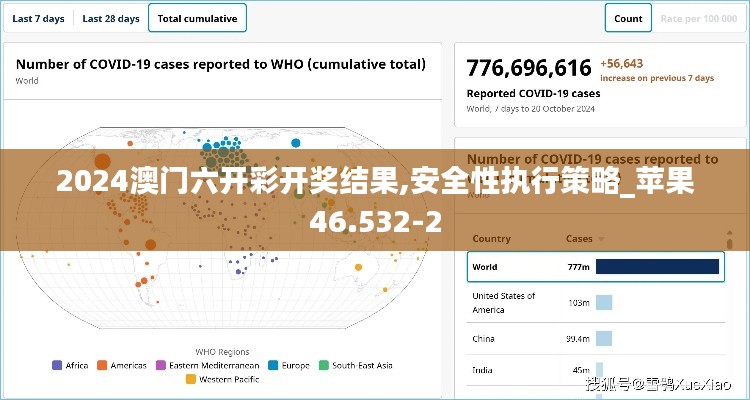Viewport: 750px width, 400px height.
Task: Click the 776,696,616 reported cases figure
Action: pyautogui.click(x=529, y=68)
